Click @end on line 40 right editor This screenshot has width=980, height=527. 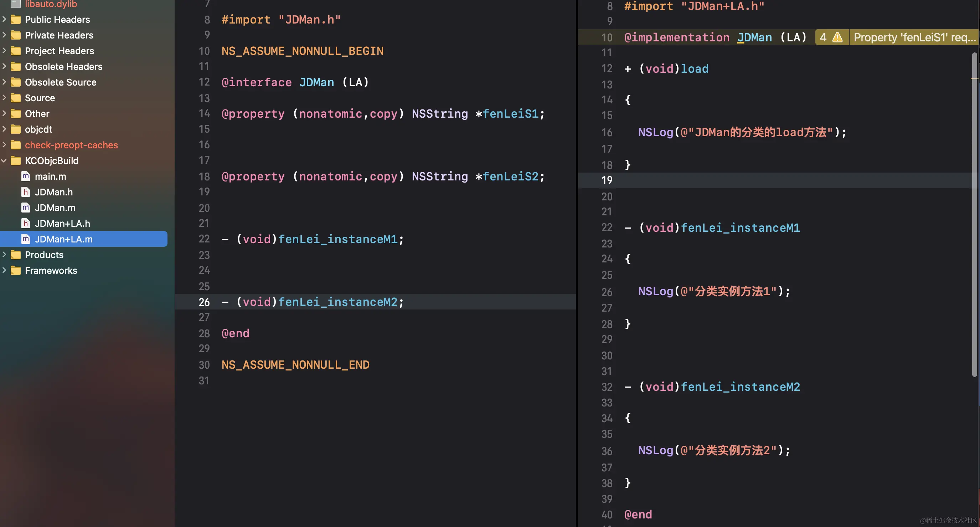(638, 515)
